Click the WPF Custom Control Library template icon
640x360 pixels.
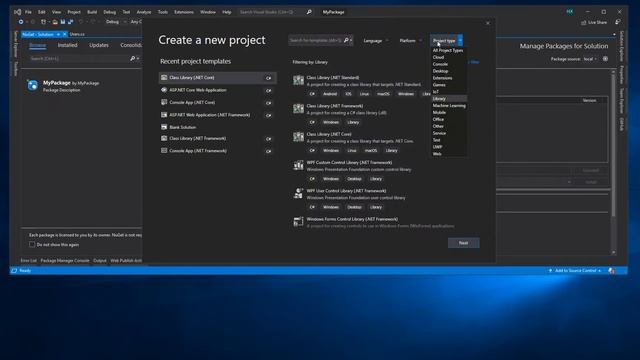tap(298, 165)
